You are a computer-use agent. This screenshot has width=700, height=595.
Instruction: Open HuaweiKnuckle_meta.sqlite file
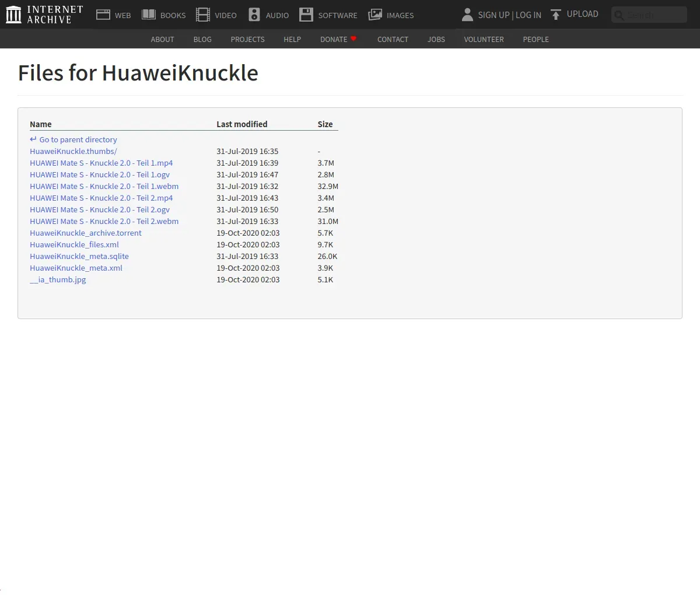click(79, 256)
